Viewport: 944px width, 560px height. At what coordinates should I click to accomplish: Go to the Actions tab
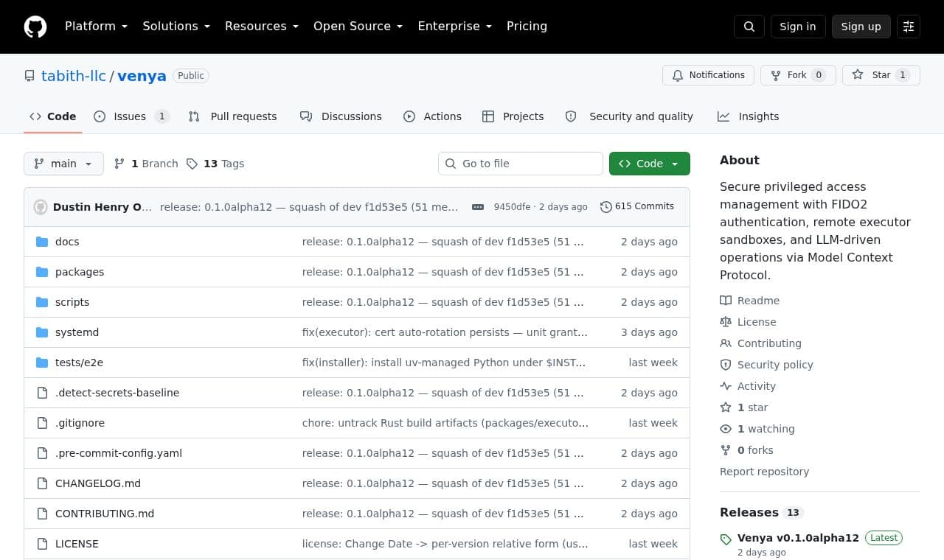tap(432, 116)
